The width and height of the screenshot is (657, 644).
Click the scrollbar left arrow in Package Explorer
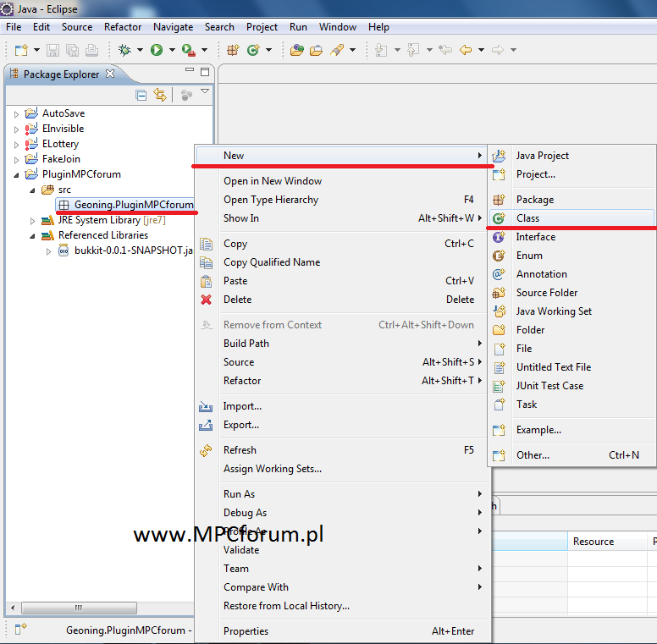pos(13,608)
